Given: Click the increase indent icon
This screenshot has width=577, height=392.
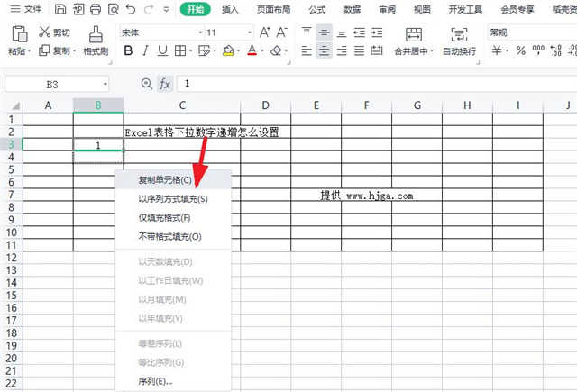Looking at the screenshot, I should 377,32.
